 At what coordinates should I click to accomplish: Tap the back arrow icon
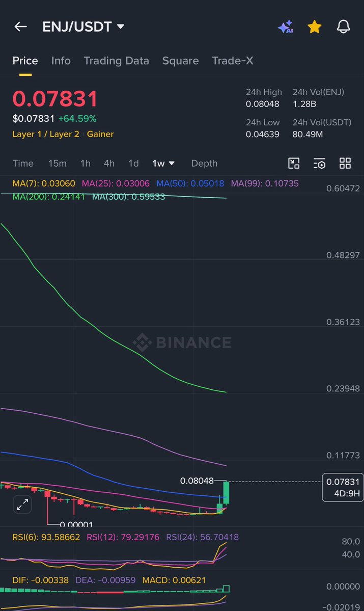tap(21, 26)
